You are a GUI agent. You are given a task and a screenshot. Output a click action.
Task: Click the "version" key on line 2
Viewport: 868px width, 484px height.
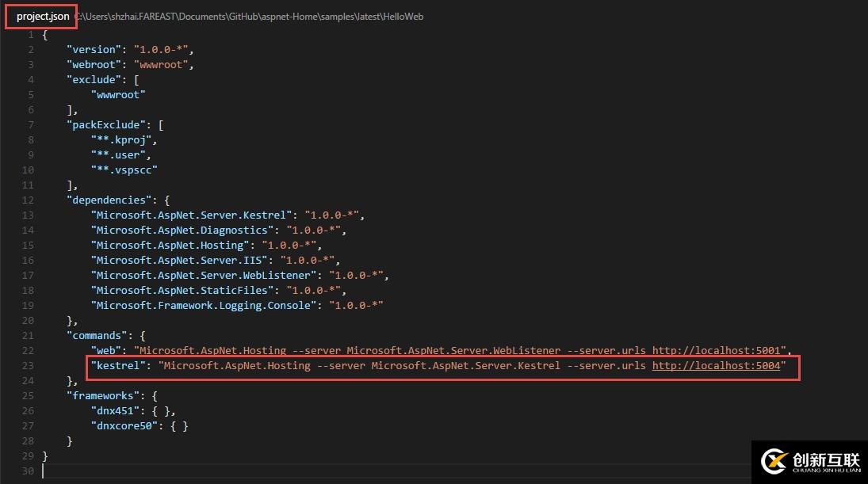point(94,50)
